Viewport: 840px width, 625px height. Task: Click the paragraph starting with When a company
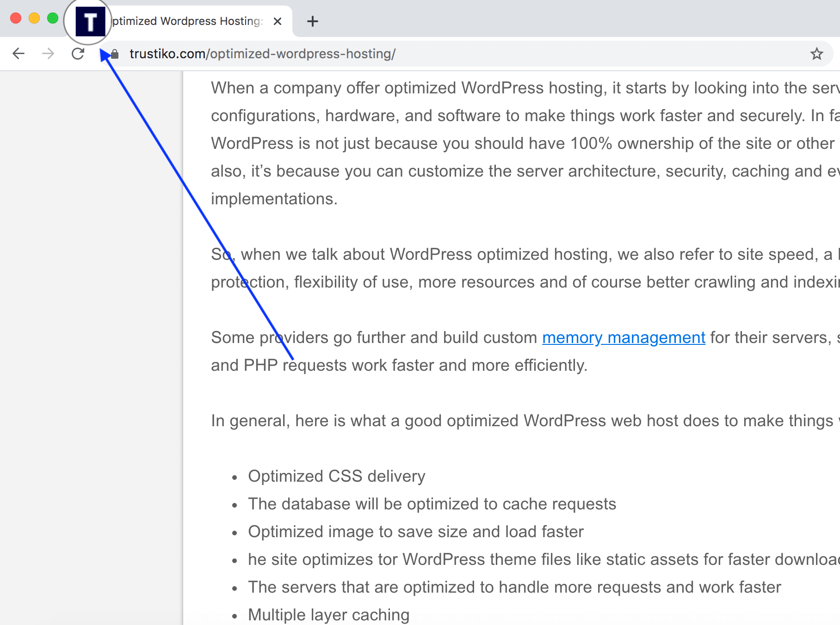tap(509, 143)
